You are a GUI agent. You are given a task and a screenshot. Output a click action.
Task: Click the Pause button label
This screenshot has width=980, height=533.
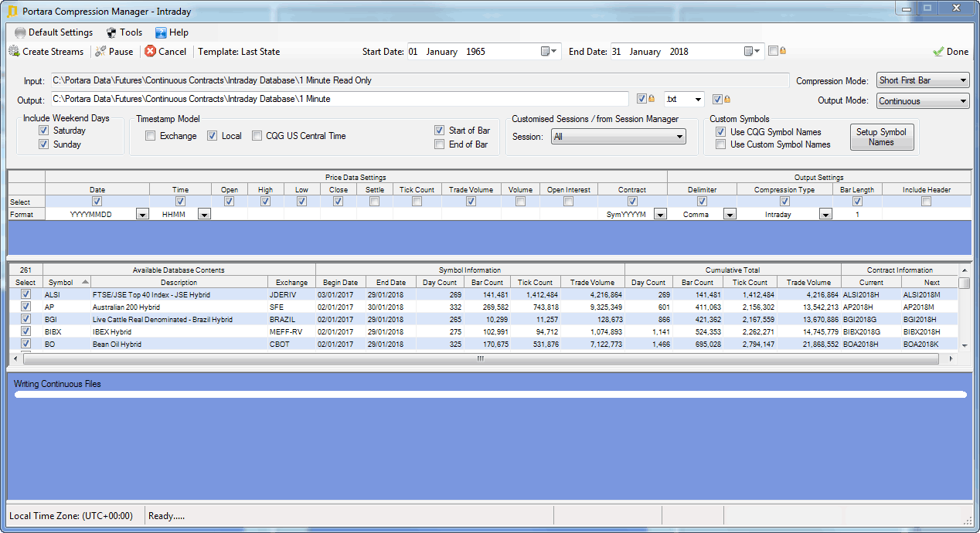121,52
